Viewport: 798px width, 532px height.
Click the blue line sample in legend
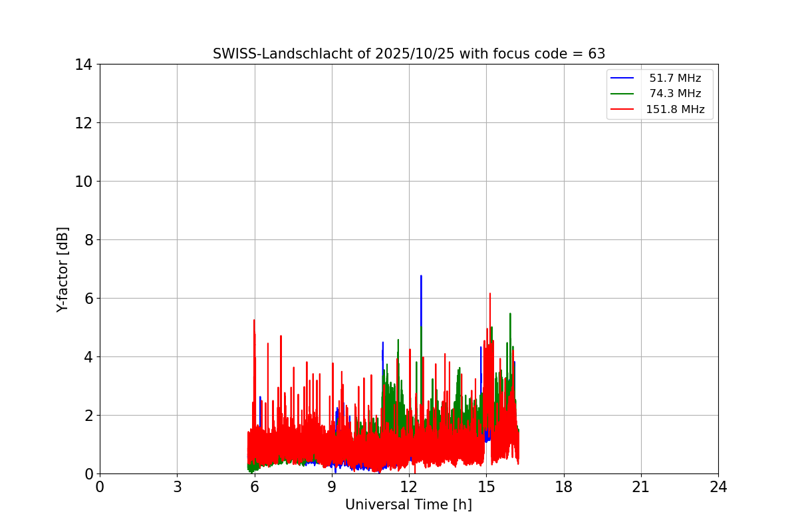point(622,78)
